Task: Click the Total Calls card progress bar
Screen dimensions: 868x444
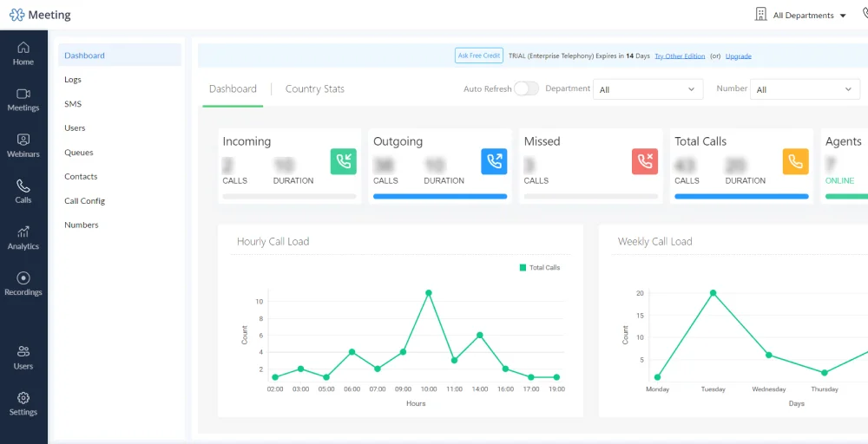Action: click(741, 196)
